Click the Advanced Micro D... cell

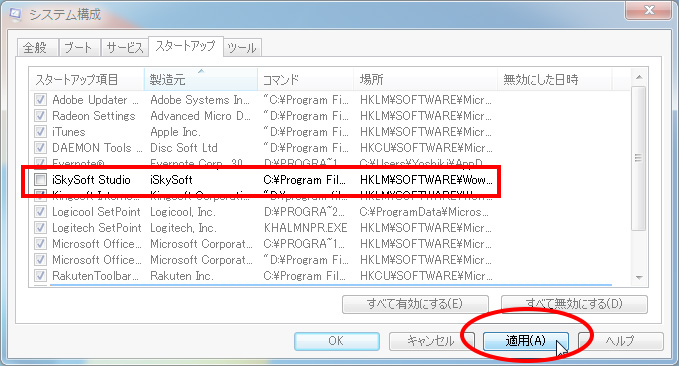pyautogui.click(x=200, y=116)
